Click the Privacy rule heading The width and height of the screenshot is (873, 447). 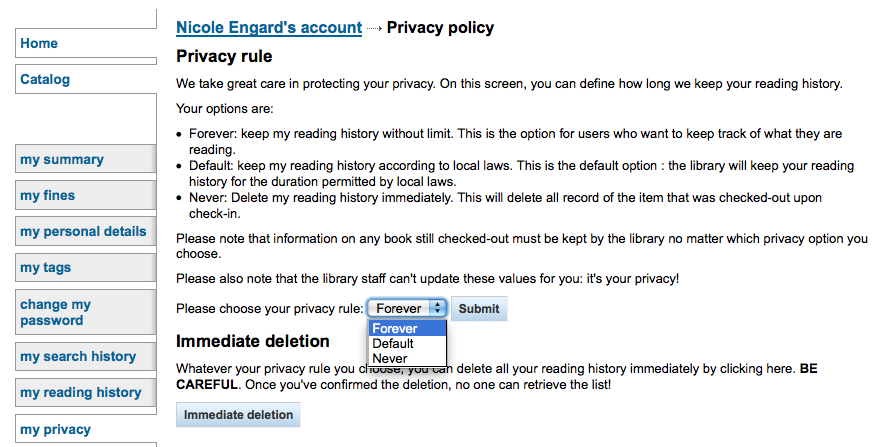click(x=224, y=56)
